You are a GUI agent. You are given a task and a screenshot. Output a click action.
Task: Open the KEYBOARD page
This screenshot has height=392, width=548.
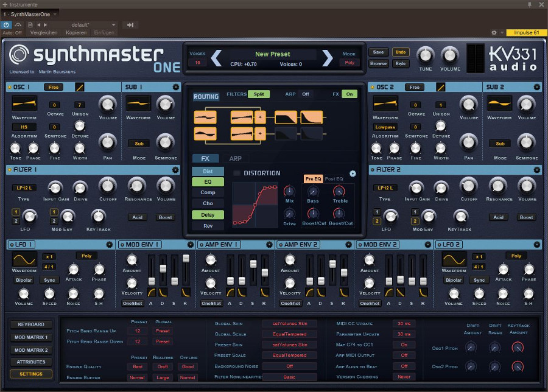tap(31, 324)
